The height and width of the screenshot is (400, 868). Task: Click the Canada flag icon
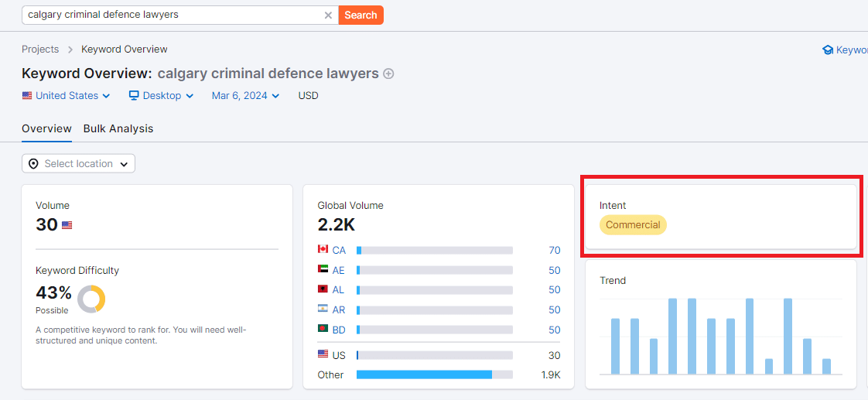click(323, 249)
